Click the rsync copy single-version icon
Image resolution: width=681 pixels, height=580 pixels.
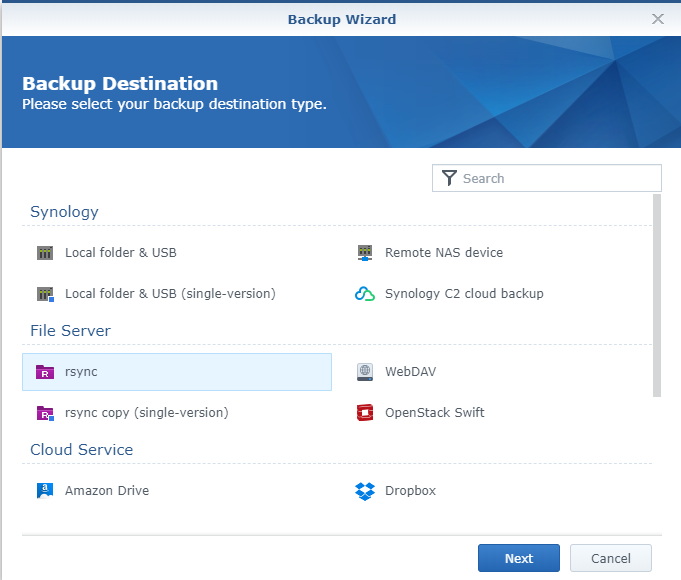tap(45, 413)
